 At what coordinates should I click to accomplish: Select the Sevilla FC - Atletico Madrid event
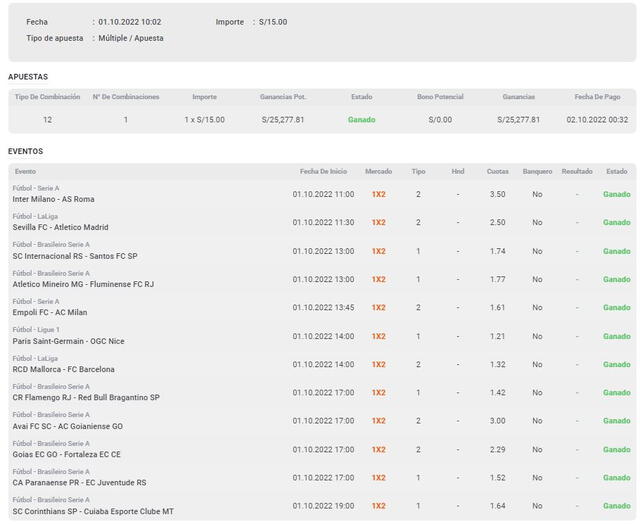coord(60,227)
